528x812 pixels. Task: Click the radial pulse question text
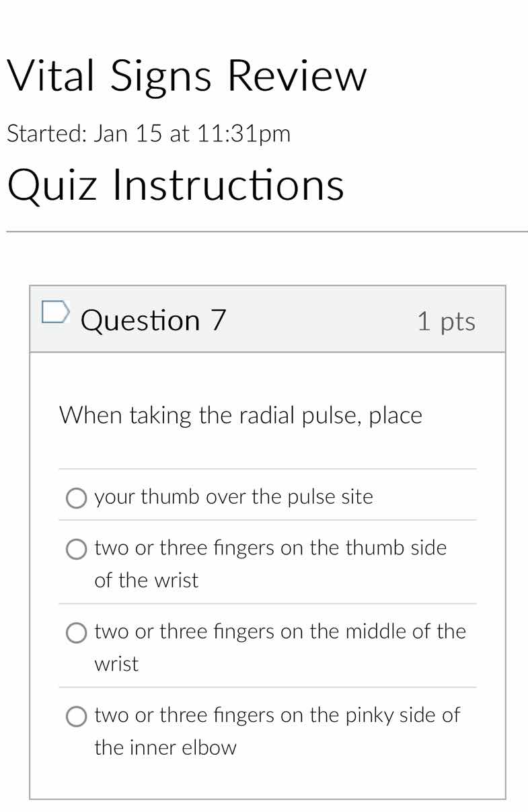[x=240, y=415]
